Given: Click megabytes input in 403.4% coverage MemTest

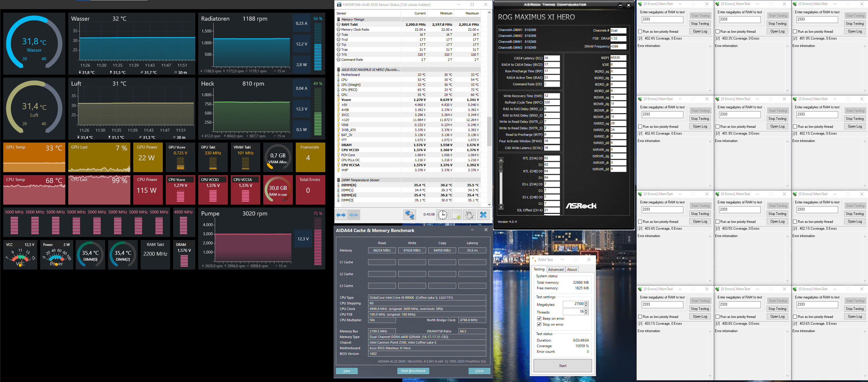Looking at the screenshot, I should [x=662, y=210].
